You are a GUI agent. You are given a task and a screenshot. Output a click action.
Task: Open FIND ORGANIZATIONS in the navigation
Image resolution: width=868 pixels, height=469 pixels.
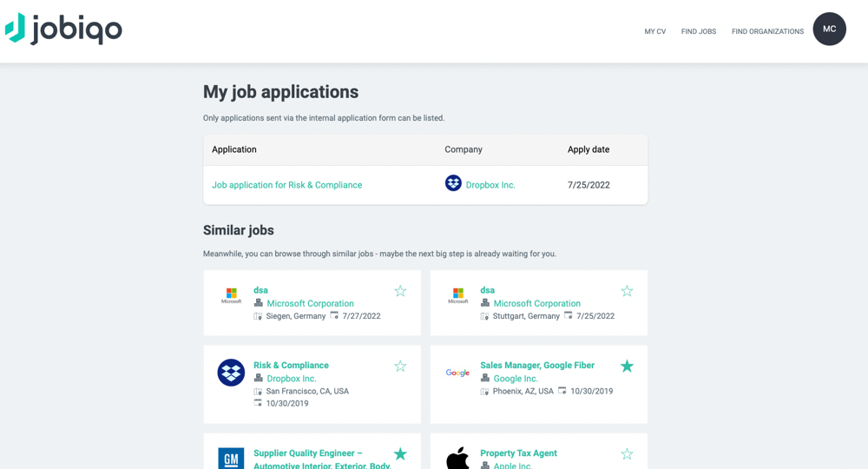767,31
